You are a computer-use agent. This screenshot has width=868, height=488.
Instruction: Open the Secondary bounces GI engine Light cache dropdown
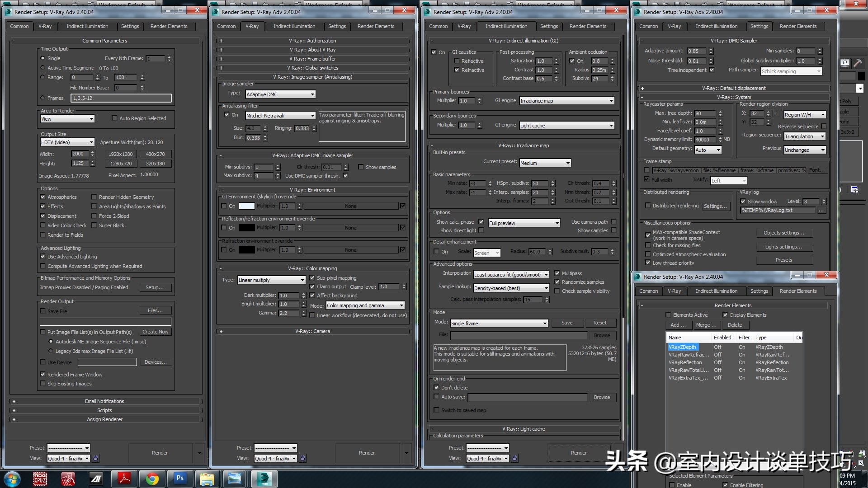(x=567, y=126)
